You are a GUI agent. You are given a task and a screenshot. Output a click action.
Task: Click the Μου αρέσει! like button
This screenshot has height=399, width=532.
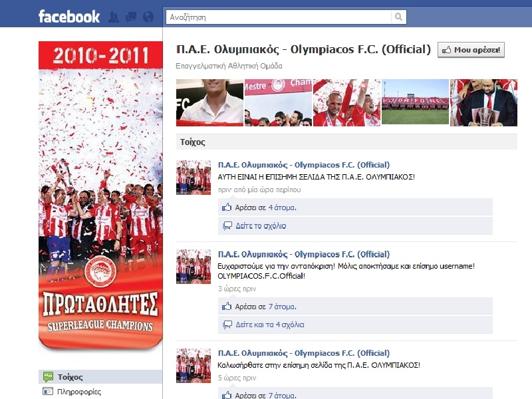[471, 50]
